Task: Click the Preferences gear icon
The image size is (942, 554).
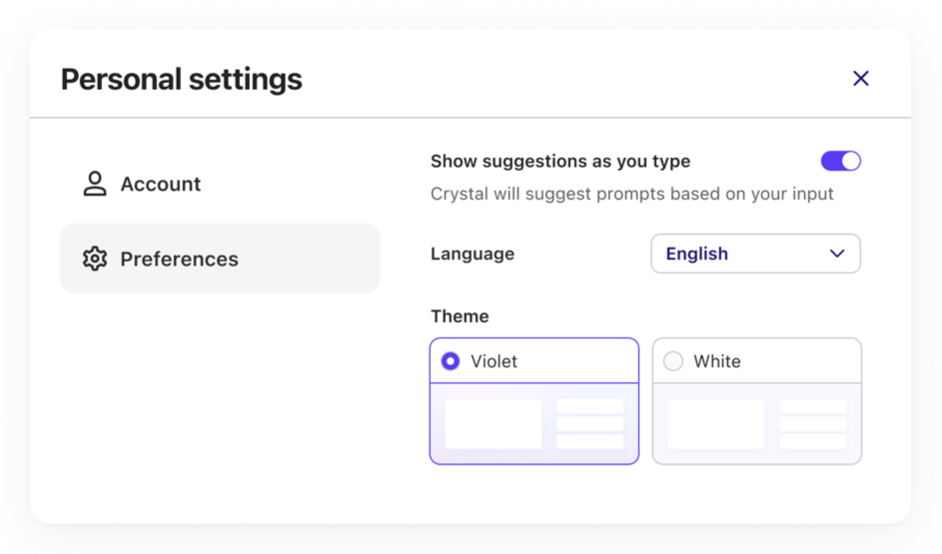Action: (x=95, y=259)
